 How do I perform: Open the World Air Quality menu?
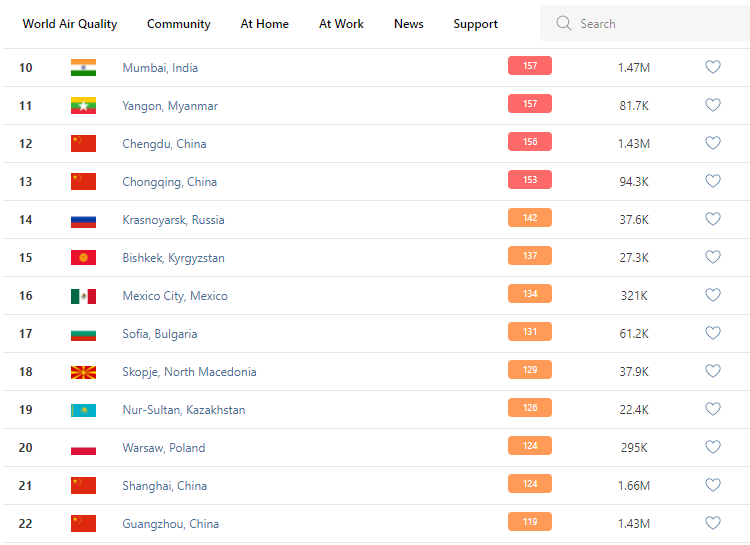[x=70, y=24]
